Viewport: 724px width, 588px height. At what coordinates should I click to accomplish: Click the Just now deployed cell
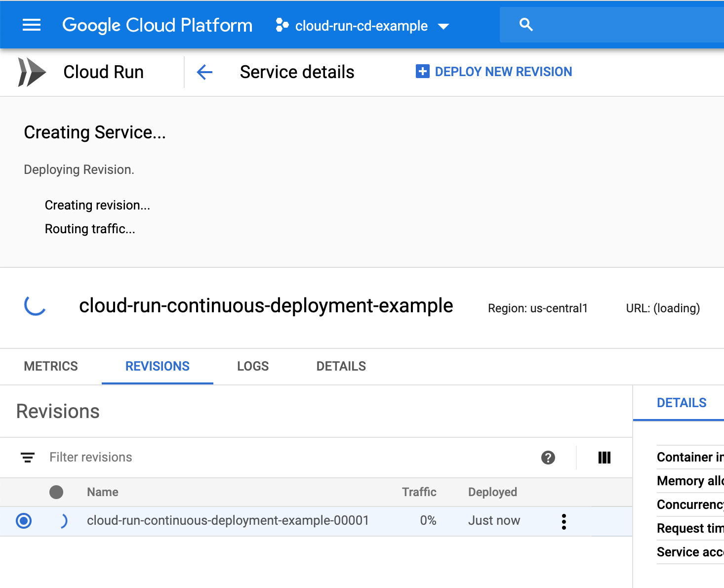point(494,521)
